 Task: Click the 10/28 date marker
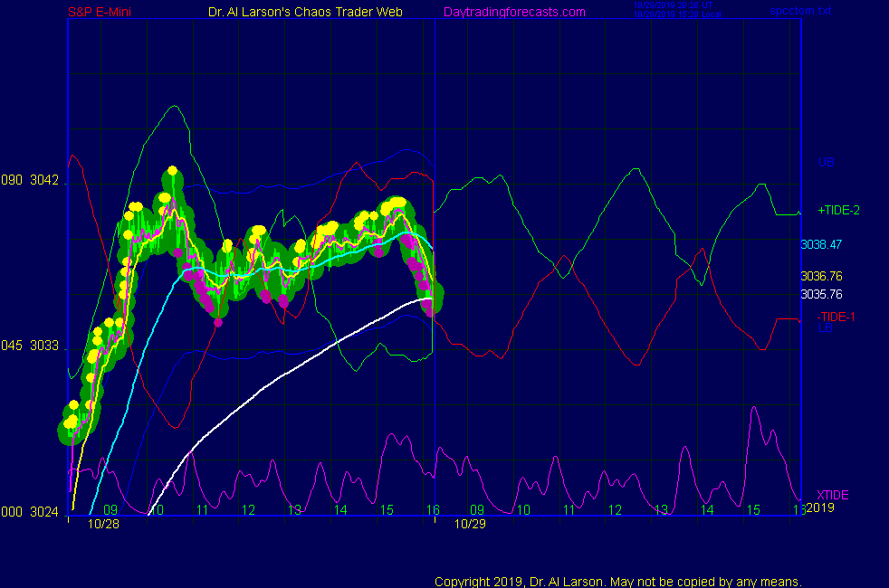(103, 523)
